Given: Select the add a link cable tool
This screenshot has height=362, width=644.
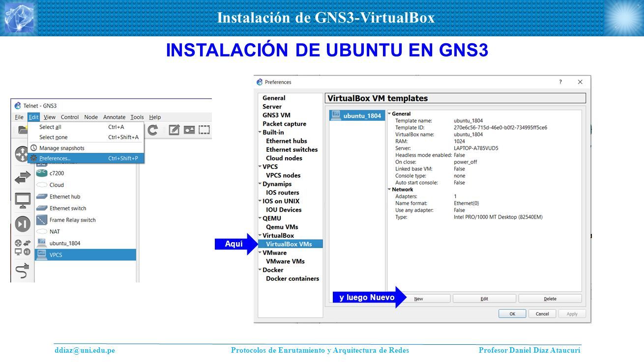Looking at the screenshot, I should pos(23,271).
